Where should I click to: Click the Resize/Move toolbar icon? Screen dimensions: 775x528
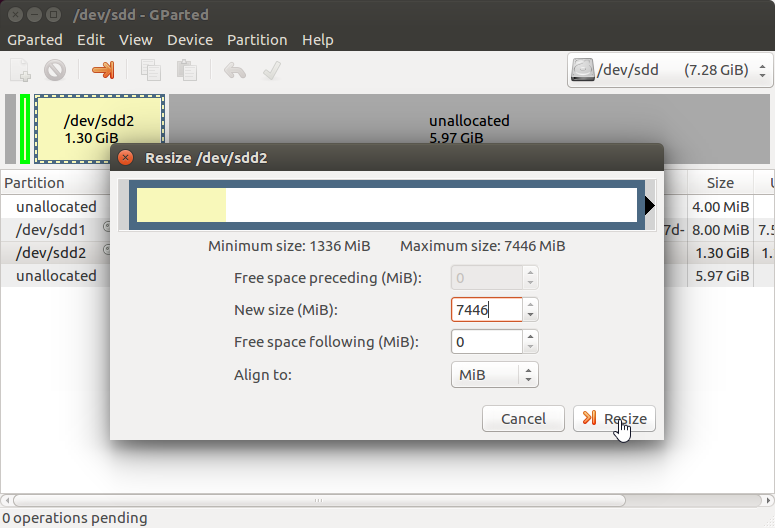(103, 70)
